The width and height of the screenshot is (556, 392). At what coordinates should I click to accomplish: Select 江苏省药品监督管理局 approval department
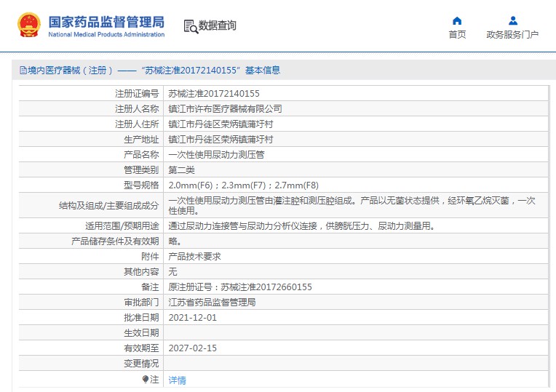pyautogui.click(x=212, y=302)
